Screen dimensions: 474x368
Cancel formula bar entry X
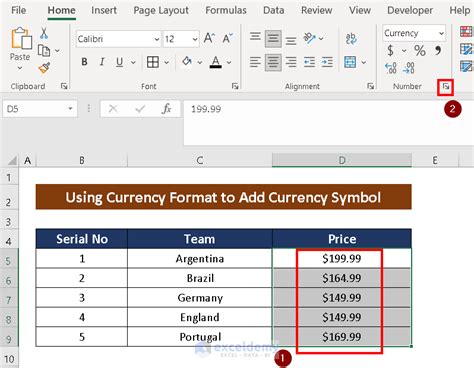pyautogui.click(x=113, y=109)
